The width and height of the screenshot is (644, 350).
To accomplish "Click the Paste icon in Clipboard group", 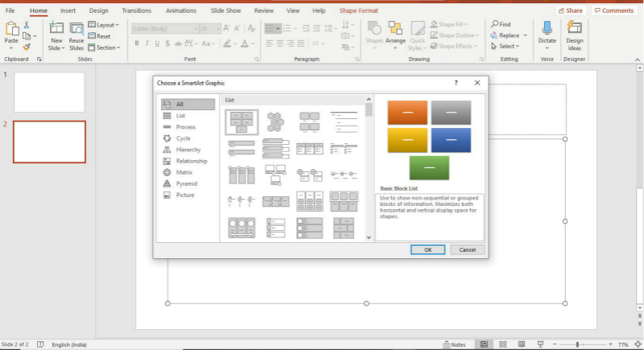I will tap(10, 32).
